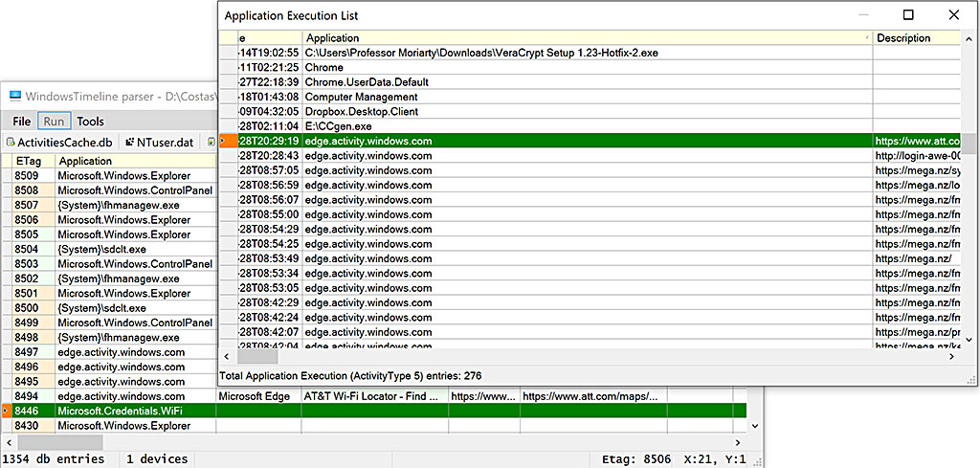Click the Execution List vertical scrollbar thumb
This screenshot has height=468, width=980.
(x=969, y=144)
